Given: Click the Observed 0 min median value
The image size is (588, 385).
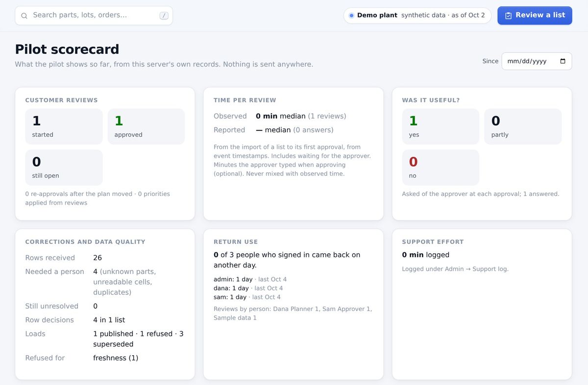Looking at the screenshot, I should [301, 116].
